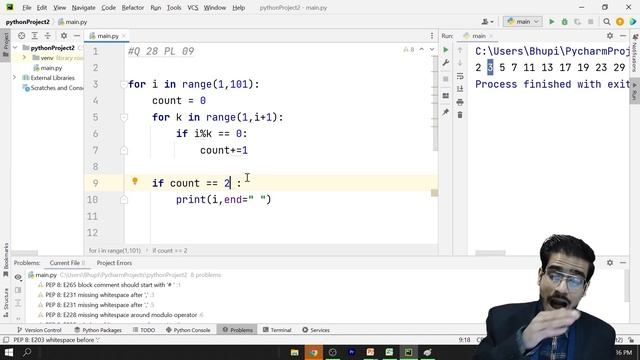Image resolution: width=640 pixels, height=360 pixels.
Task: Open the Terminal tool window
Action: [277, 330]
